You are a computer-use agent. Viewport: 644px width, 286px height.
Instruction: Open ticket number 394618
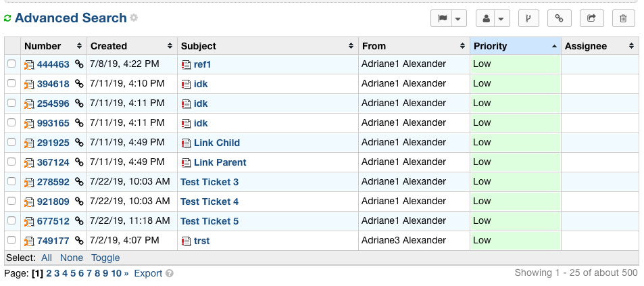[x=53, y=84]
